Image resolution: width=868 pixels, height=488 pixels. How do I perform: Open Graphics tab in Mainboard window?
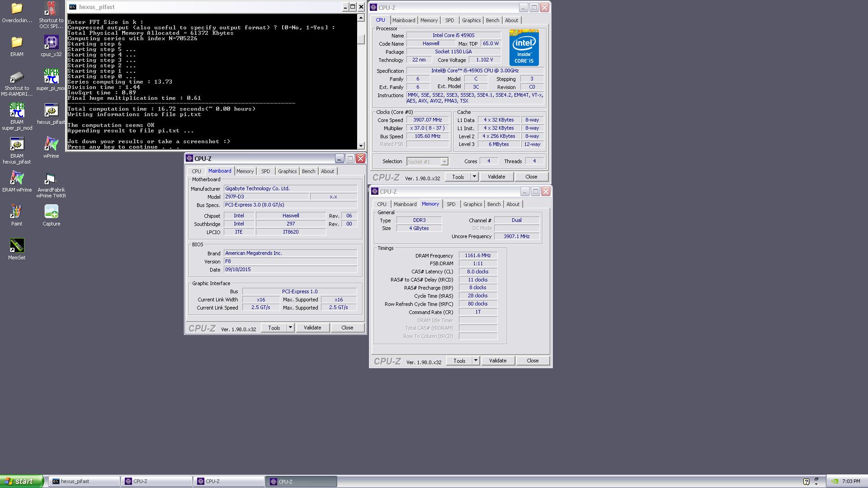pyautogui.click(x=287, y=171)
